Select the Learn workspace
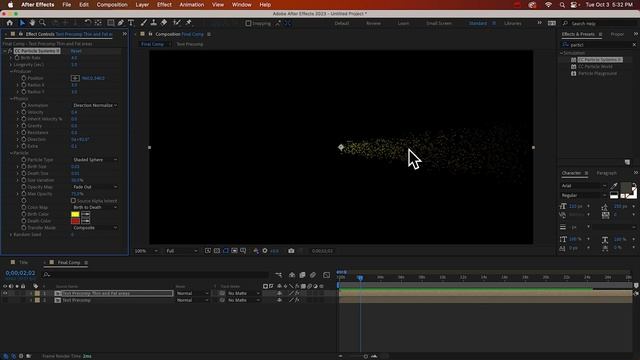The width and height of the screenshot is (640, 360). point(403,23)
